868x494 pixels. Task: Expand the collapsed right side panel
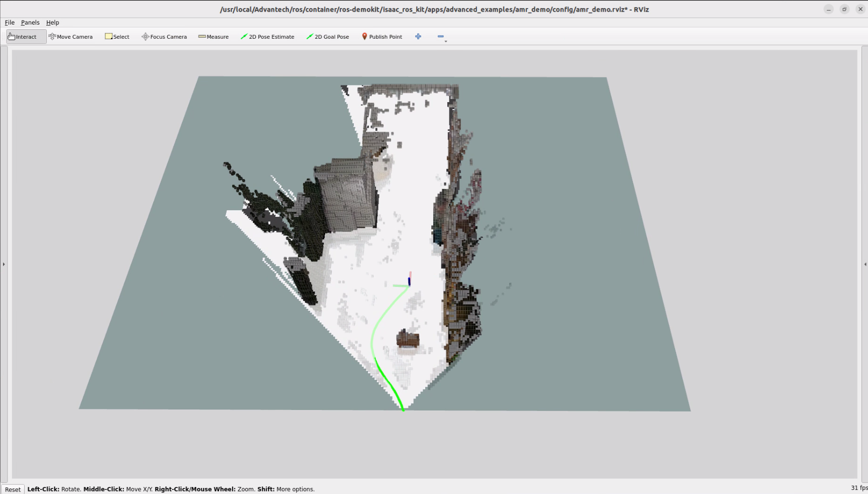click(x=865, y=264)
